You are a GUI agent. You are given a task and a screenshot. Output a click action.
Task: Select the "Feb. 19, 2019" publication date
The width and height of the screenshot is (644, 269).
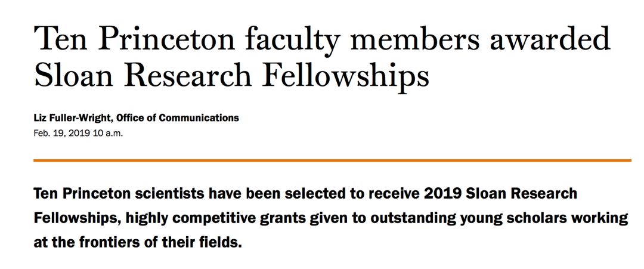(63, 134)
